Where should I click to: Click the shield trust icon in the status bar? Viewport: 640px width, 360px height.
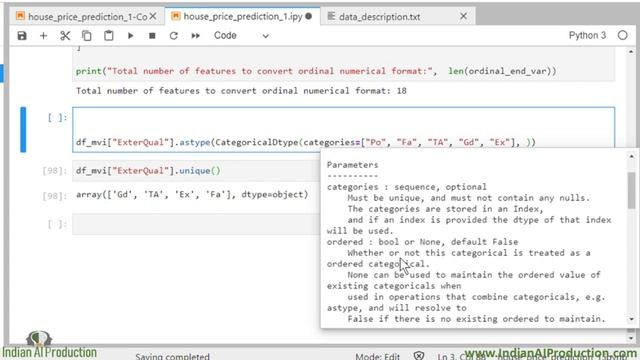point(419,356)
